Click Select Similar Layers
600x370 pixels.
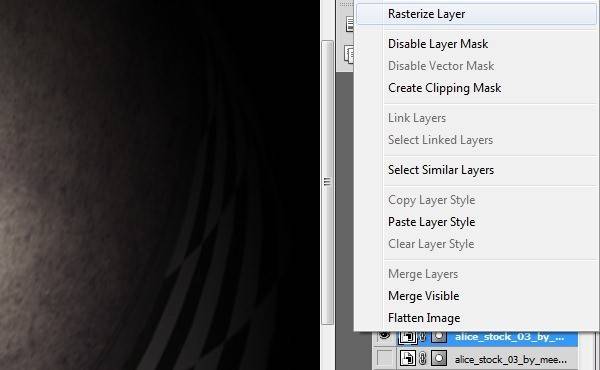point(441,170)
